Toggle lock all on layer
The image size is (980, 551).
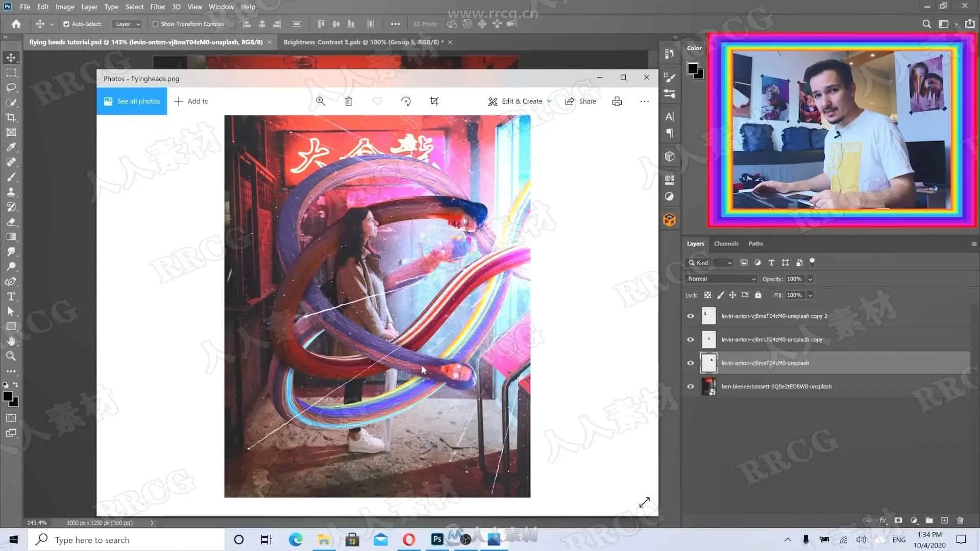point(758,295)
